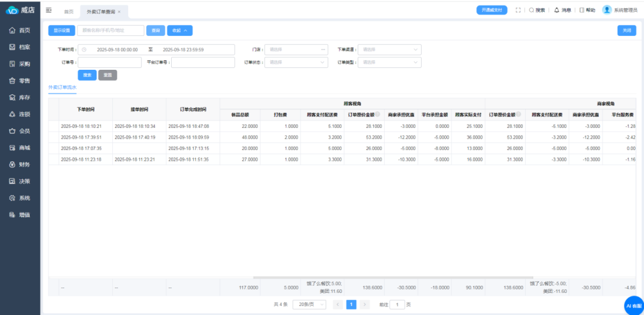Open the AI 客服 chat bubble
644x315 pixels.
click(633, 305)
